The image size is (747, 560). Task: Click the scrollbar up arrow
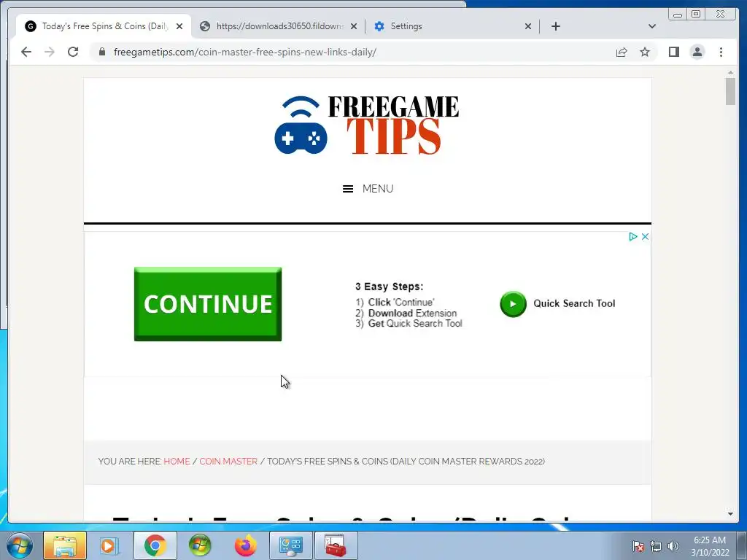[730, 73]
